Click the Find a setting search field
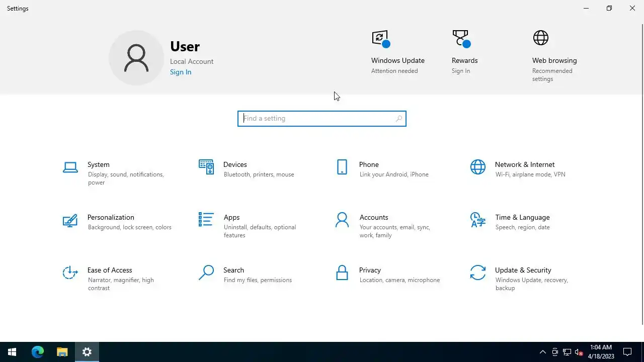 pos(322,119)
